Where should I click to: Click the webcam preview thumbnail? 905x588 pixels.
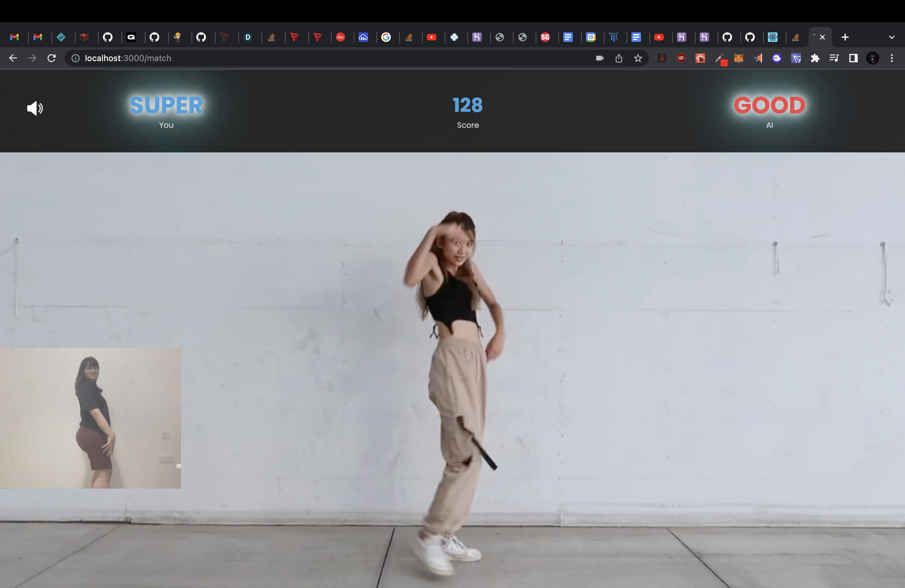point(90,418)
